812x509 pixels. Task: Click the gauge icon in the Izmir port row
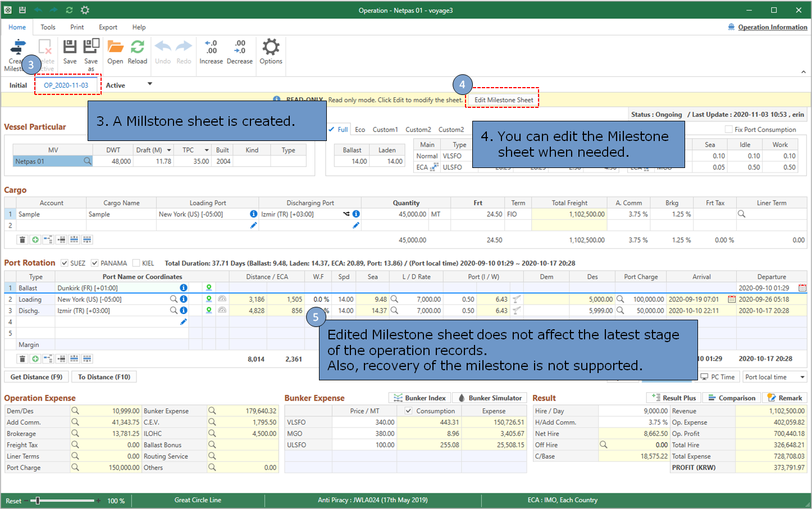click(x=222, y=310)
